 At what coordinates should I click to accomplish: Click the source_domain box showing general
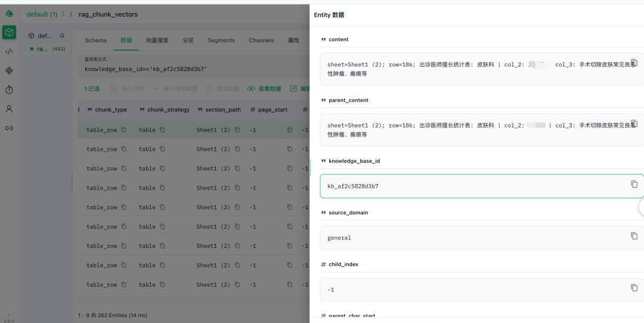pyautogui.click(x=482, y=238)
